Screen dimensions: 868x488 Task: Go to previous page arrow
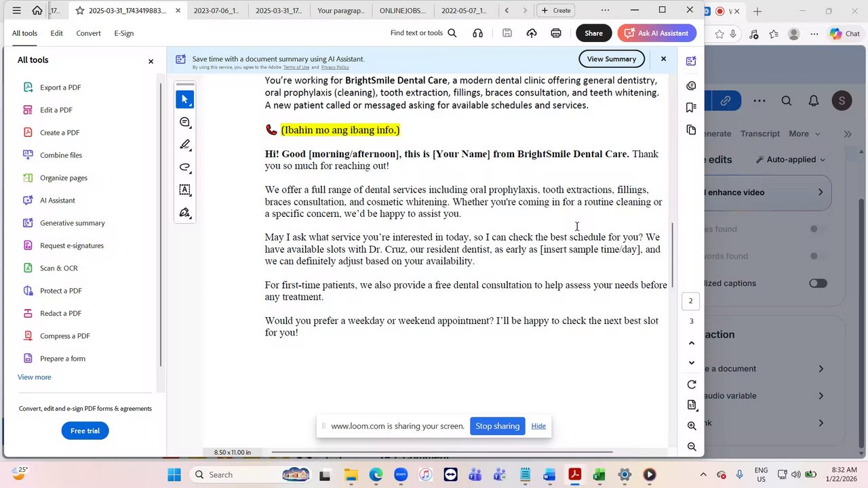click(x=692, y=343)
